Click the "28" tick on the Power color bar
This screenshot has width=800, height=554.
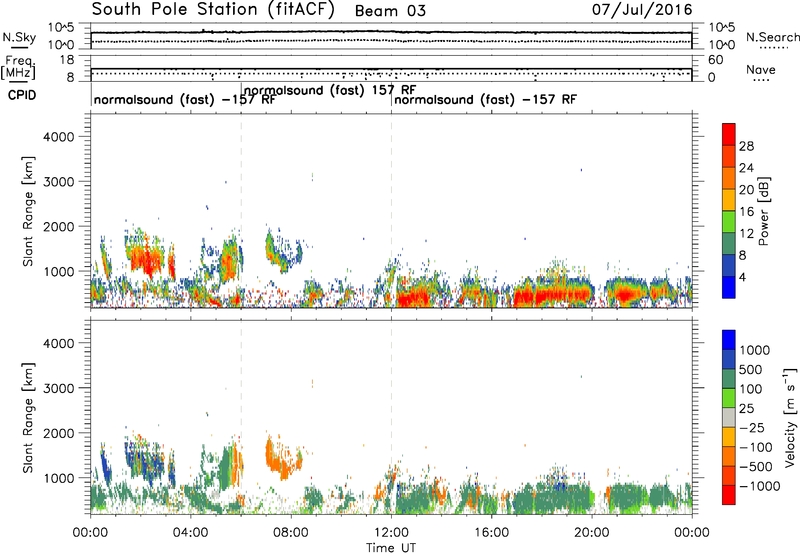(746, 146)
